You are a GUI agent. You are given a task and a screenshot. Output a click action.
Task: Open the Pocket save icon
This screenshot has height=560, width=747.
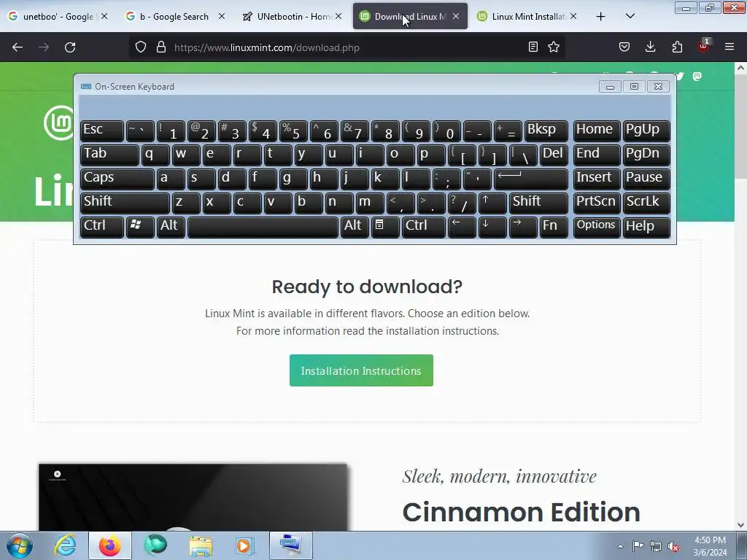point(624,47)
